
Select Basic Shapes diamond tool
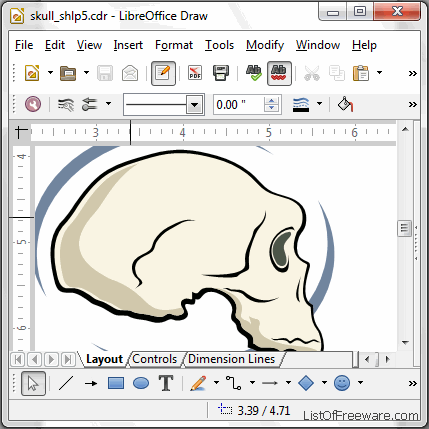click(306, 383)
